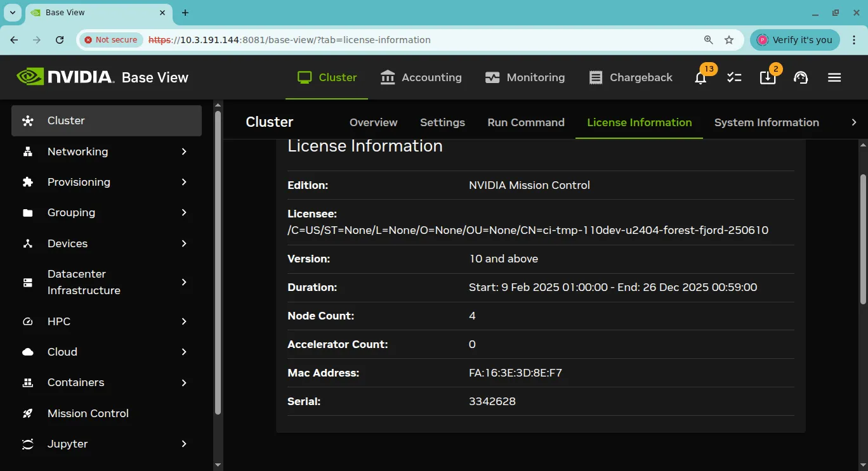
Task: Expand the HPC submenu chevron
Action: [x=184, y=321]
